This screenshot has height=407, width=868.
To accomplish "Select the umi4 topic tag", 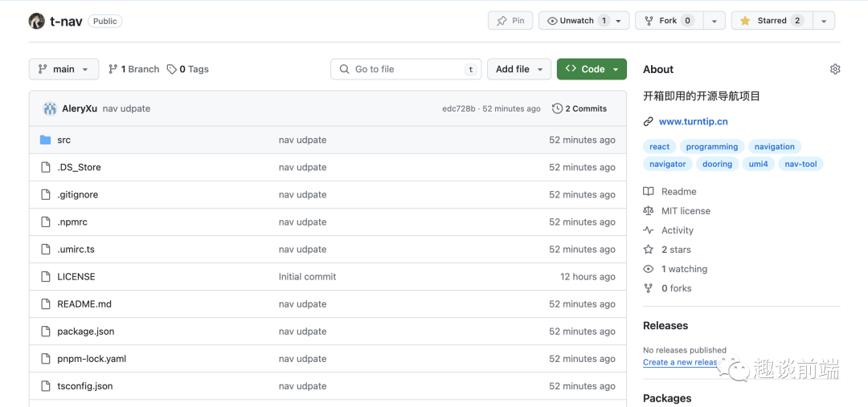I will (759, 164).
